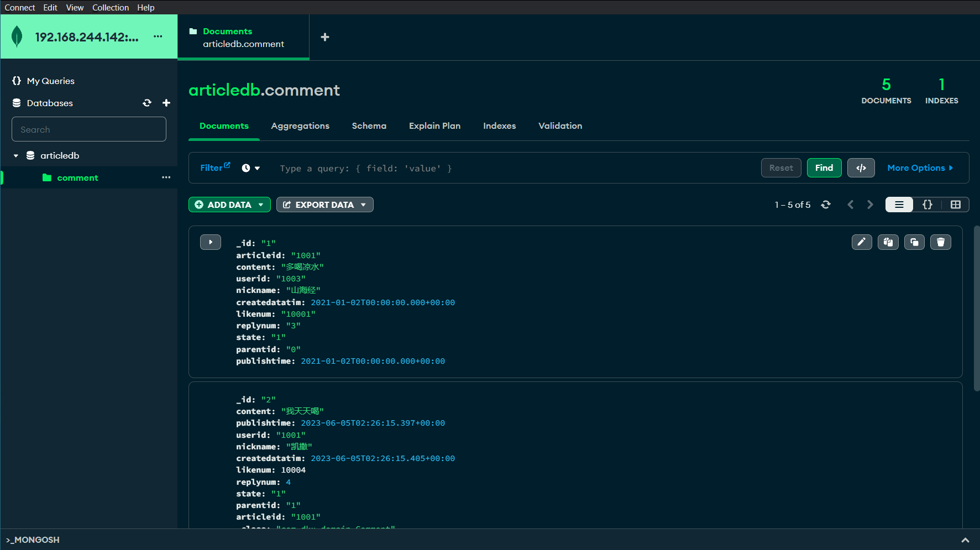Click the connection host 192.168.244.142

pyautogui.click(x=87, y=37)
